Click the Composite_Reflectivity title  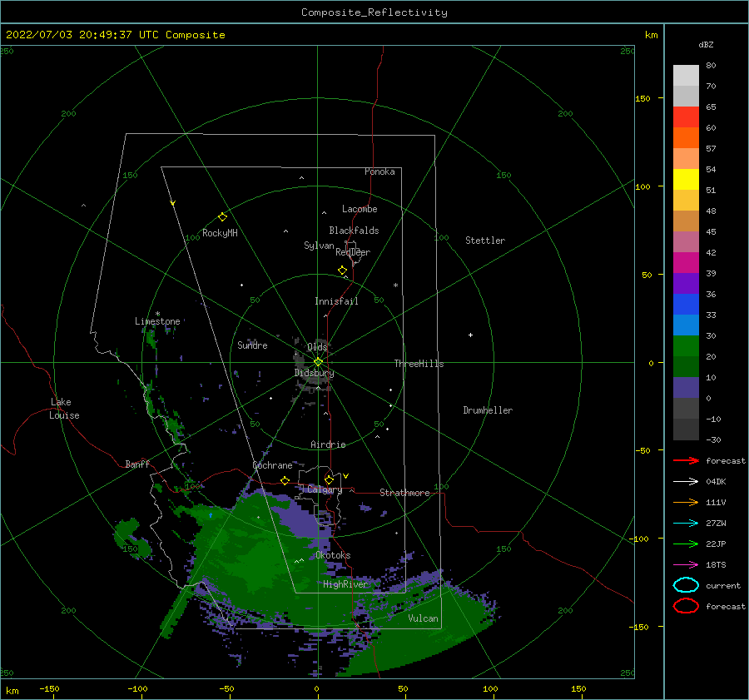[x=374, y=12]
